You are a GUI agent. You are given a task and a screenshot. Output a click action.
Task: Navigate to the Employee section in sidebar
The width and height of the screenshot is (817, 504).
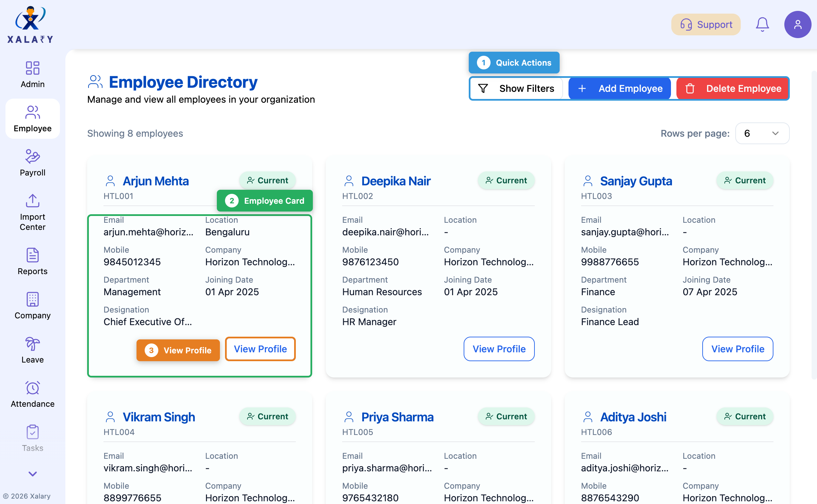pos(32,118)
